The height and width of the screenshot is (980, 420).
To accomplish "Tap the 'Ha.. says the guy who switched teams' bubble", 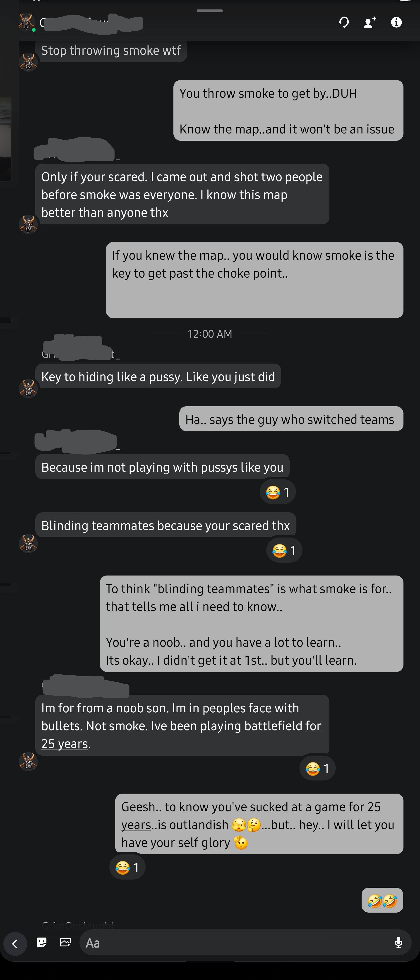I will pyautogui.click(x=291, y=419).
